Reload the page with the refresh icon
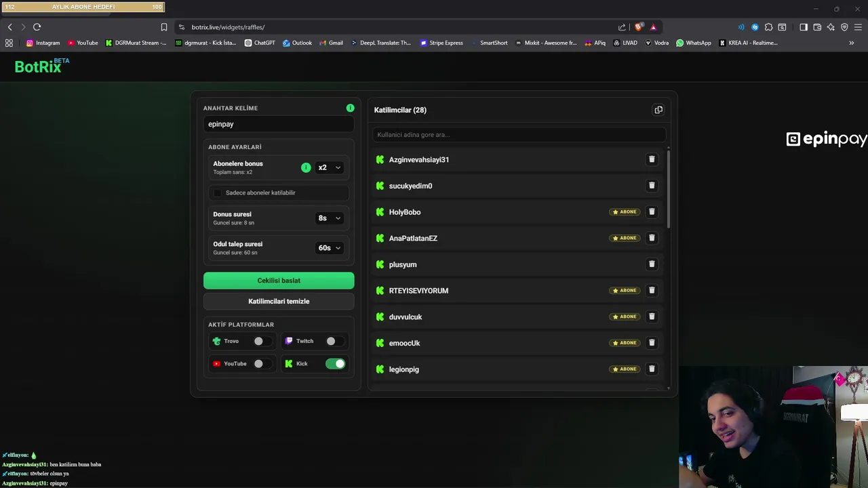The height and width of the screenshot is (488, 868). tap(37, 27)
